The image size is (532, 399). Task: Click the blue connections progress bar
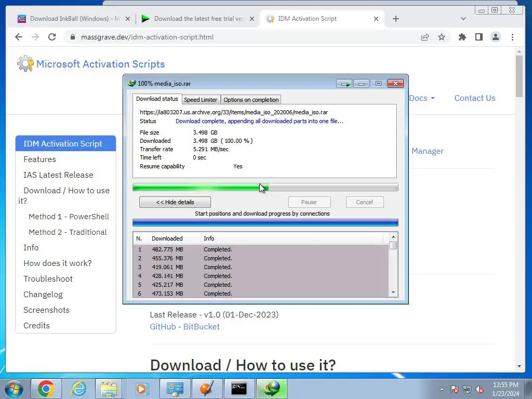pos(265,222)
